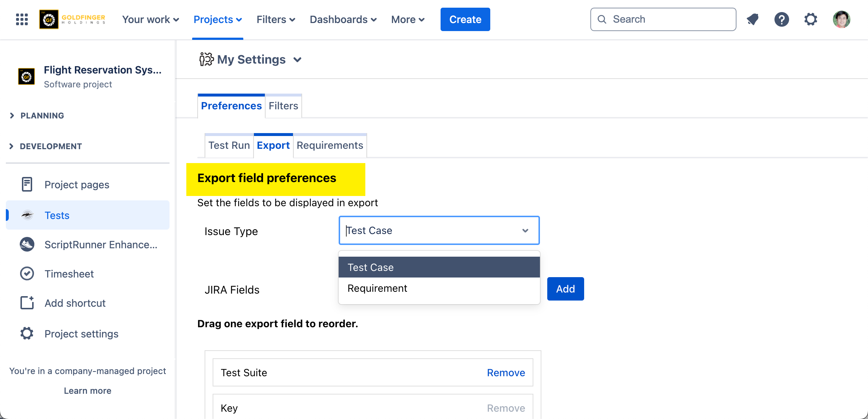Open Timesheet from the sidebar

69,274
